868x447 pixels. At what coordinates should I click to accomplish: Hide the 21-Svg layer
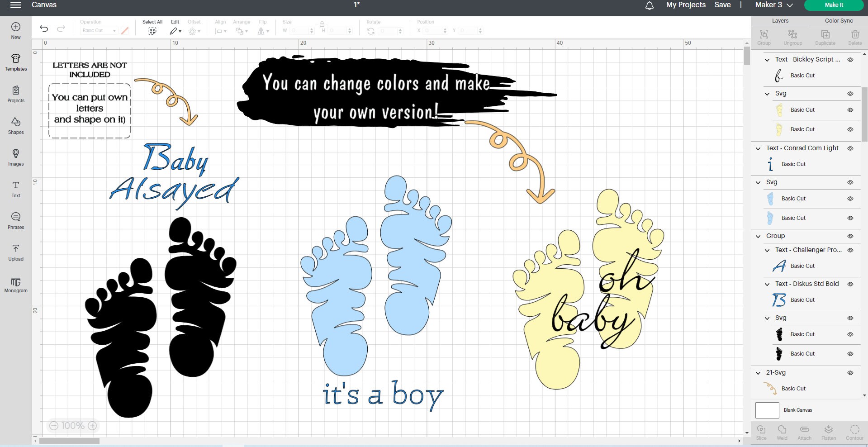pyautogui.click(x=850, y=372)
